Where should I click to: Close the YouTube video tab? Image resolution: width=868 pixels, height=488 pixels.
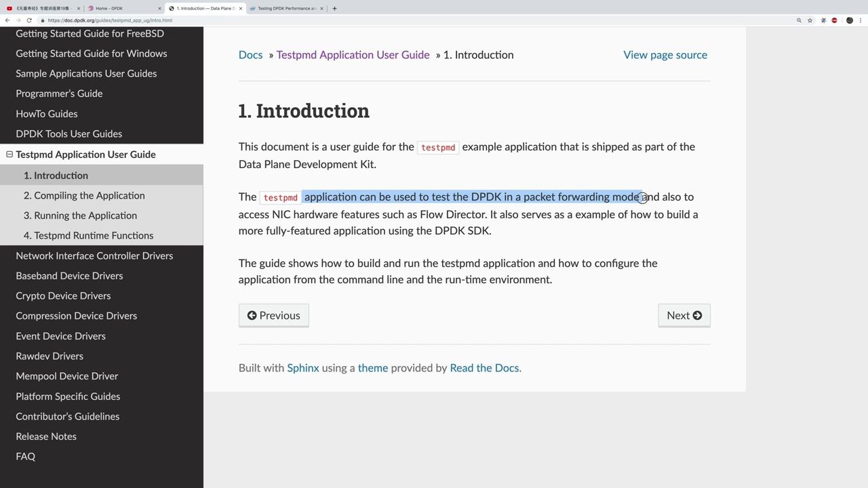tap(78, 8)
